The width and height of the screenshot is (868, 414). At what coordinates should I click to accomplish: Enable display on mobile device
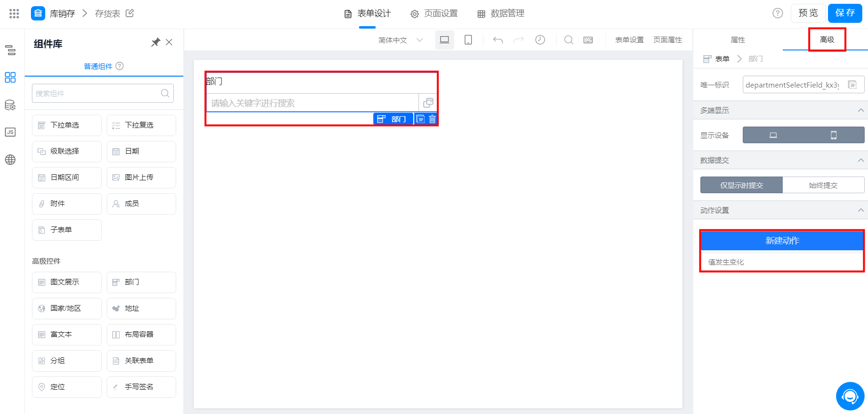click(834, 135)
